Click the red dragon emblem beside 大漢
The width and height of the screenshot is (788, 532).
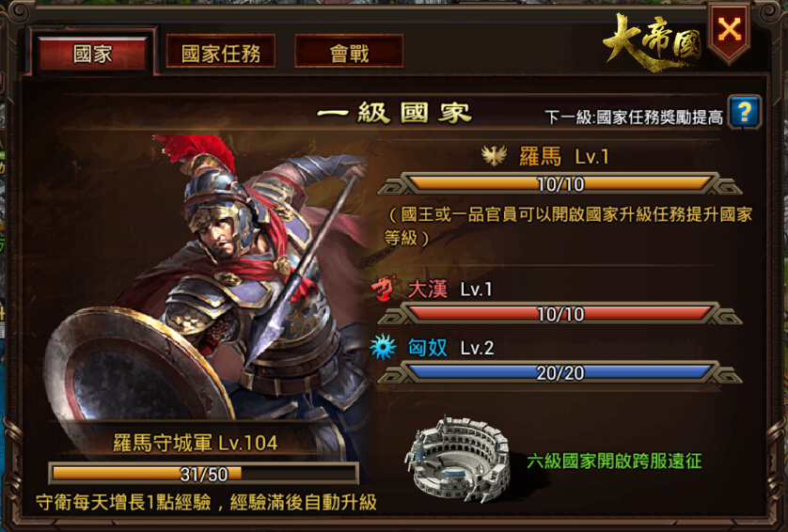(x=385, y=288)
